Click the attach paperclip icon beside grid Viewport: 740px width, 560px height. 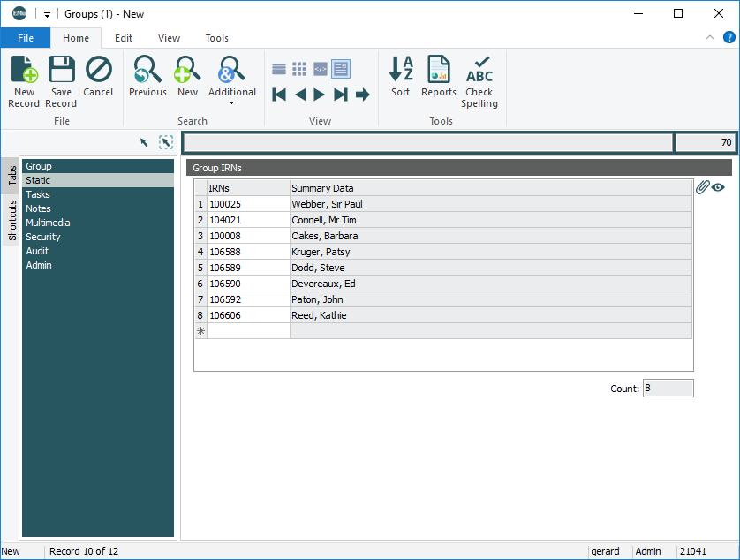coord(702,187)
